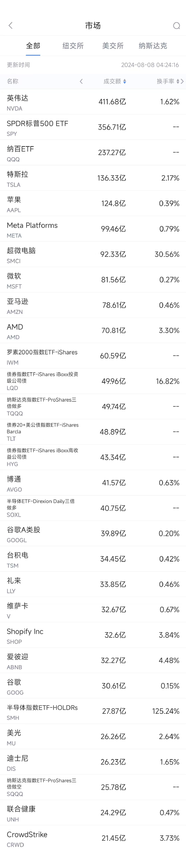
Task: Toggle the 成交额 sort arrows
Action: click(x=125, y=81)
